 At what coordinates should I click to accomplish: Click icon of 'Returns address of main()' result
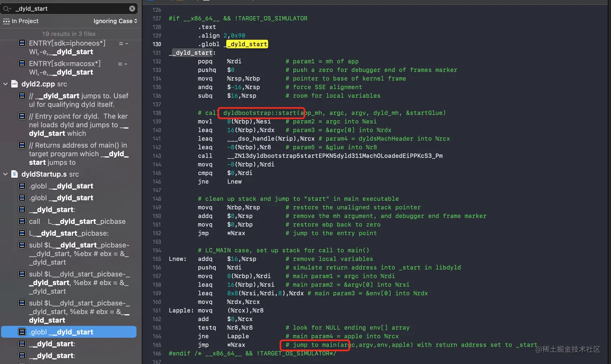[x=22, y=145]
